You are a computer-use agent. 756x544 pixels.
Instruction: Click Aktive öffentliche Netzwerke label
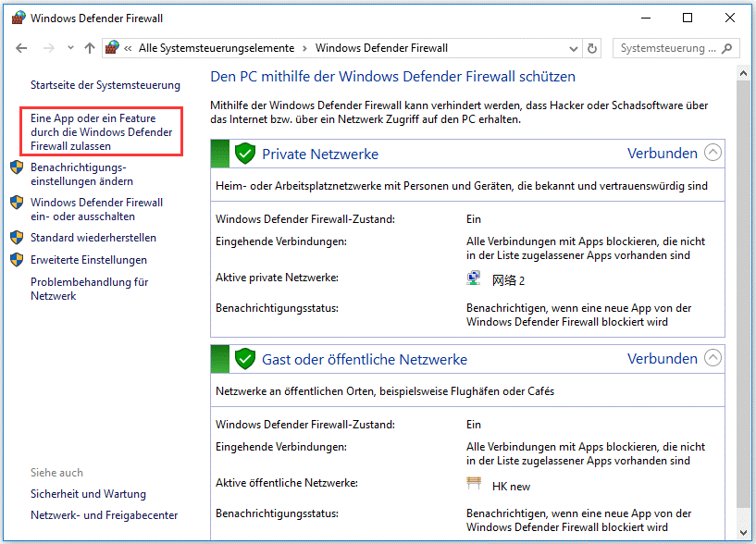287,483
